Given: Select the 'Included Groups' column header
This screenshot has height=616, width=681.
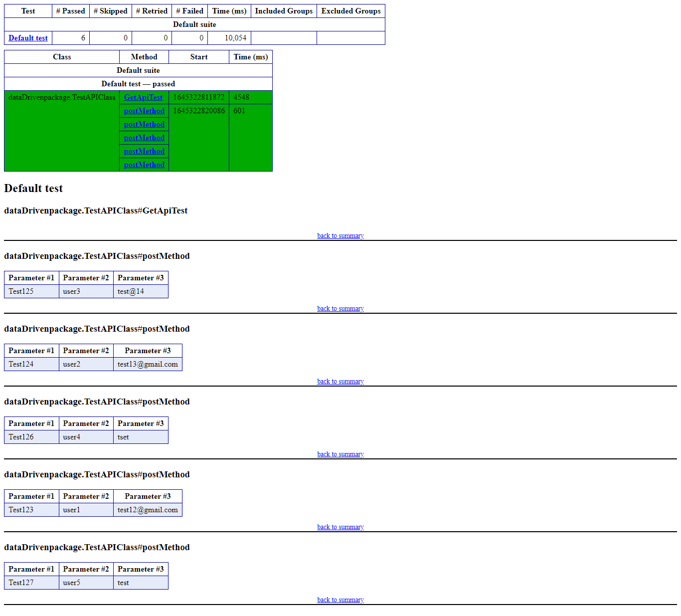Looking at the screenshot, I should [x=284, y=11].
